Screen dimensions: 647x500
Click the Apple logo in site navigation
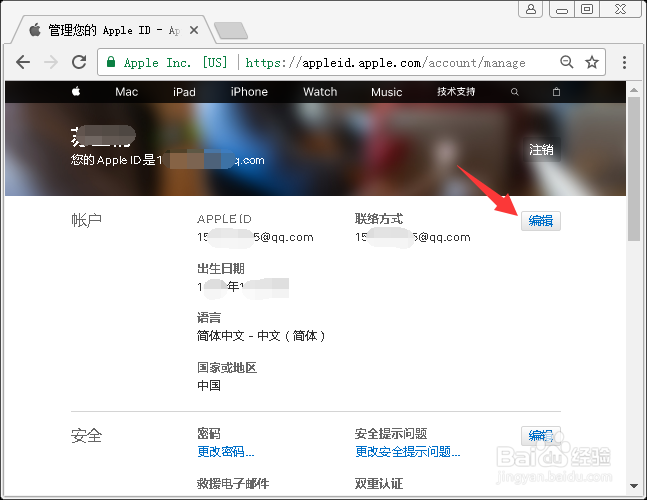[x=76, y=91]
